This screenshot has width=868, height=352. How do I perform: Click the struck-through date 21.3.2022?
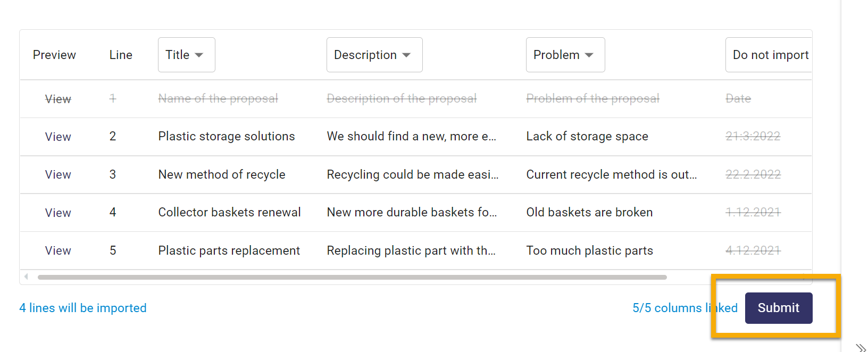click(753, 136)
